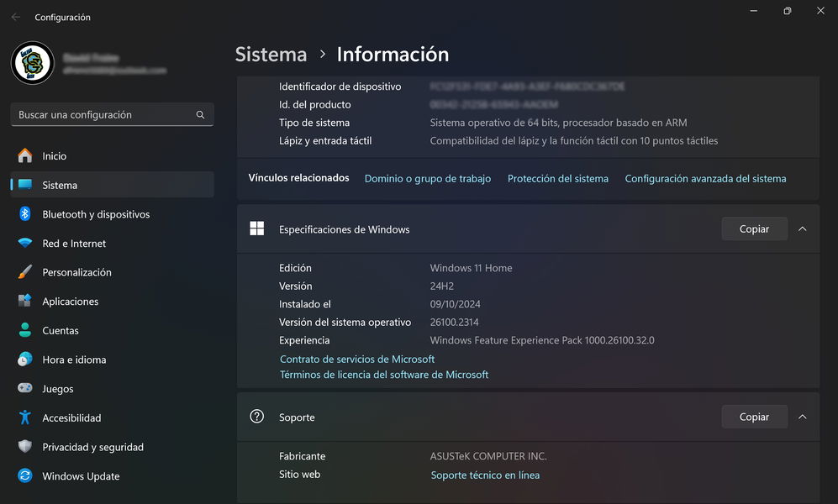Viewport: 838px width, 504px height.
Task: Open Windows Update page
Action: click(113, 475)
